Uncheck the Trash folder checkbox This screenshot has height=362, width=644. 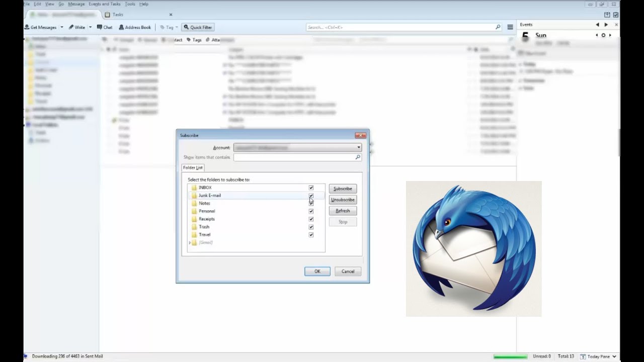311,227
